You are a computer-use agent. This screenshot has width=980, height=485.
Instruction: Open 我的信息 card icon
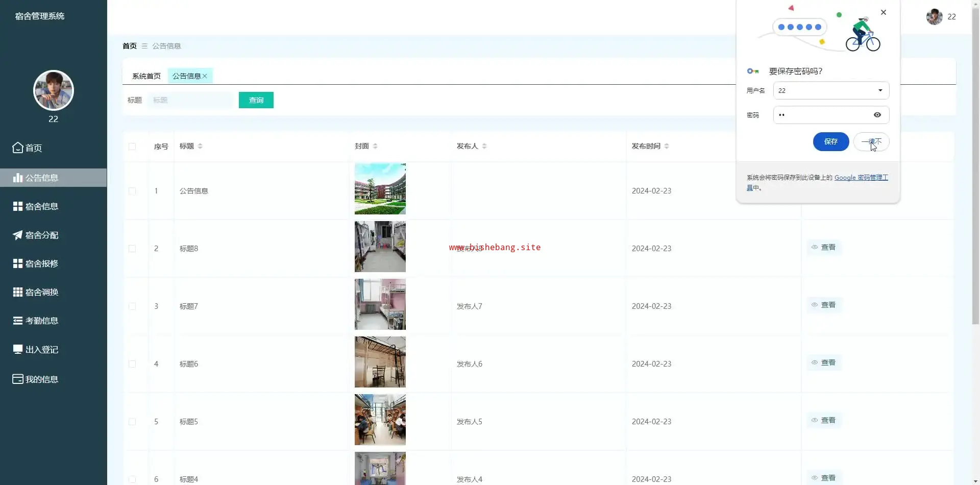(x=18, y=379)
